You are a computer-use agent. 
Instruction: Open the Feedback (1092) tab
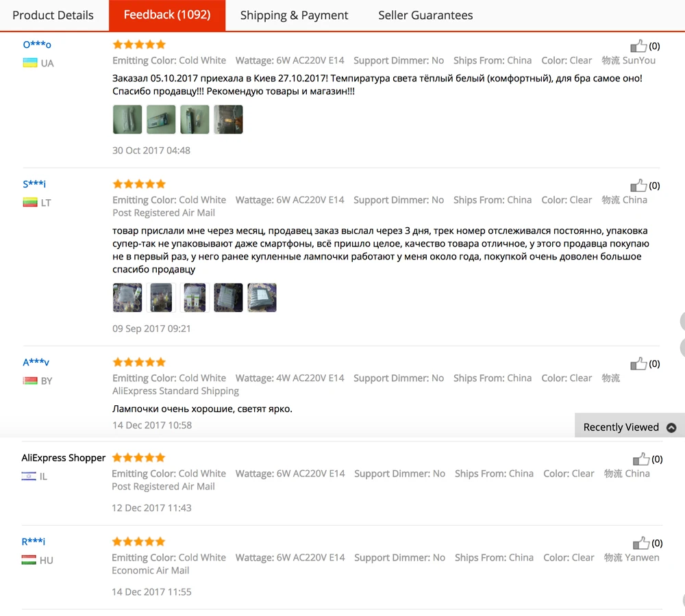click(167, 15)
